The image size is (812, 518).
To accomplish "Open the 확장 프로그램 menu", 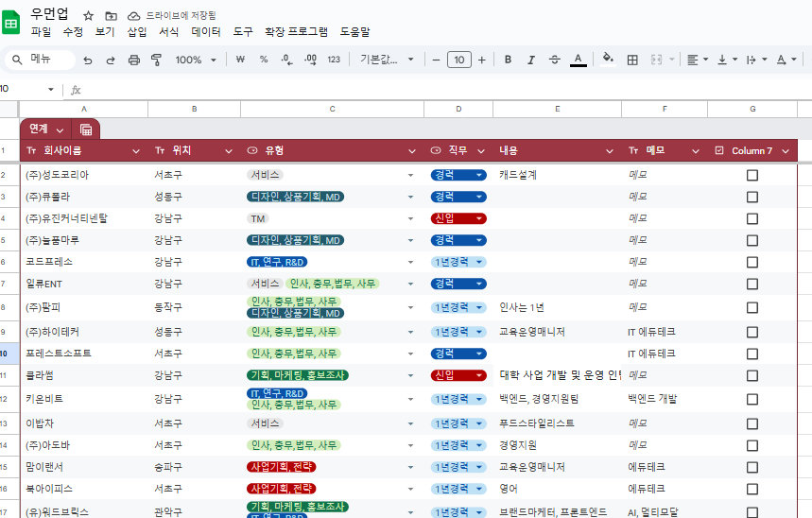I will click(296, 32).
